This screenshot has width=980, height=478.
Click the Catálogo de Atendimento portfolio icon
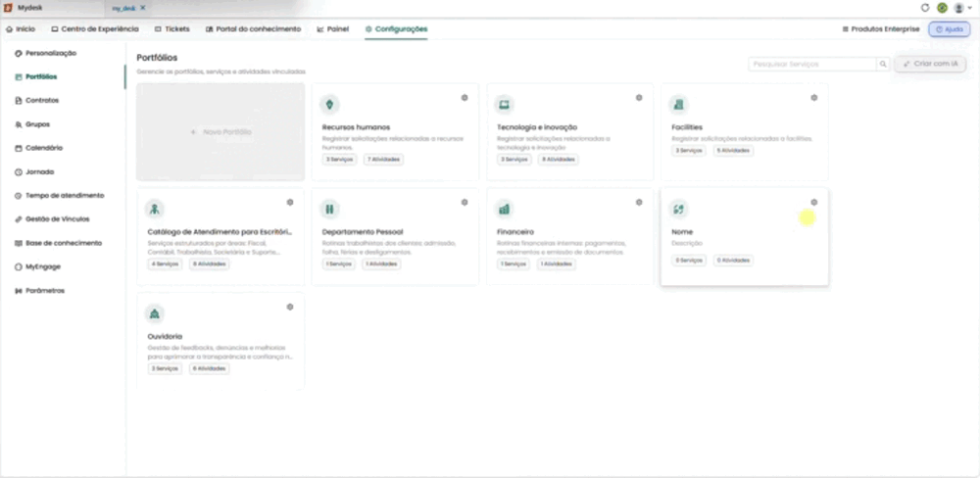tap(155, 209)
